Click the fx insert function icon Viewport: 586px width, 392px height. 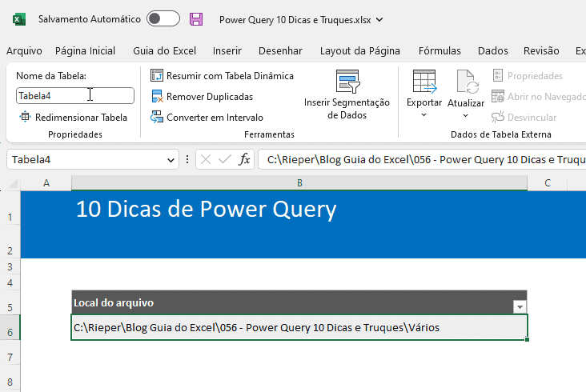pyautogui.click(x=244, y=159)
